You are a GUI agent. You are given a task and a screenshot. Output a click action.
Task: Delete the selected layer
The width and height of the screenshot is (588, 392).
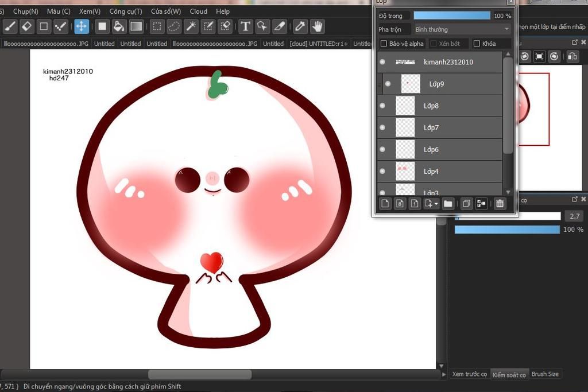(500, 204)
